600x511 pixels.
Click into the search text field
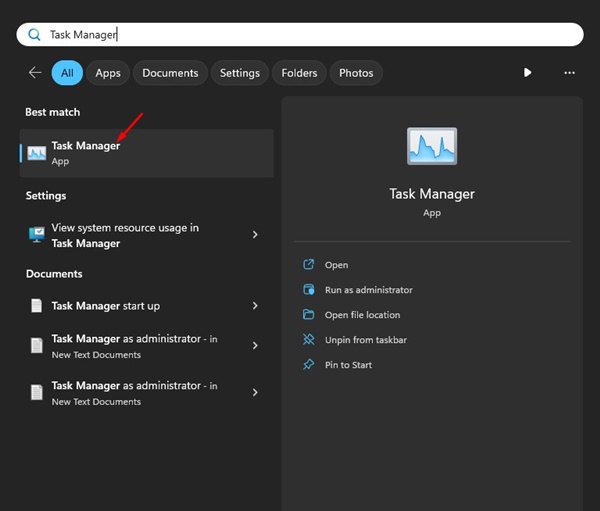click(x=300, y=34)
